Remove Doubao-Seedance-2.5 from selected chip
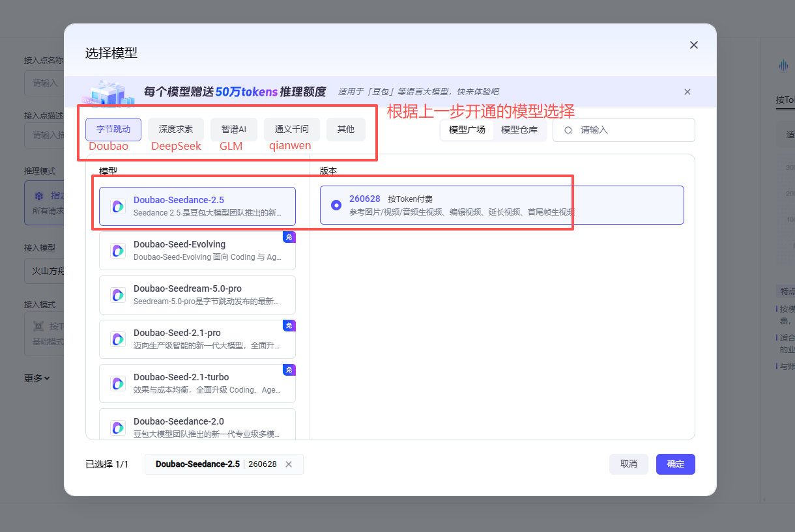This screenshot has width=795, height=532. [289, 464]
